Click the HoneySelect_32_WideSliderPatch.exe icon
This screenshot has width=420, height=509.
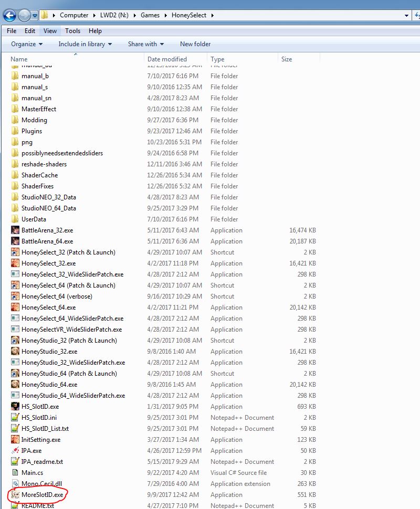click(15, 274)
